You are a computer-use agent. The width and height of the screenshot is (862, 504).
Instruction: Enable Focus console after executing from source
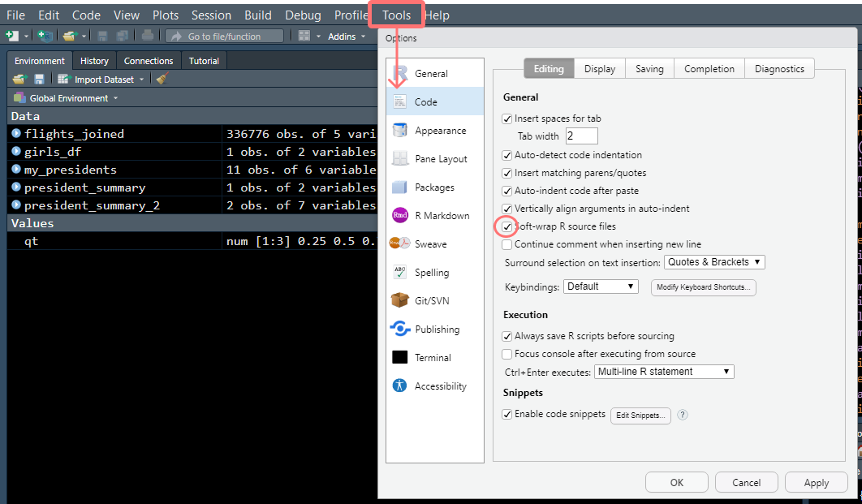tap(506, 353)
